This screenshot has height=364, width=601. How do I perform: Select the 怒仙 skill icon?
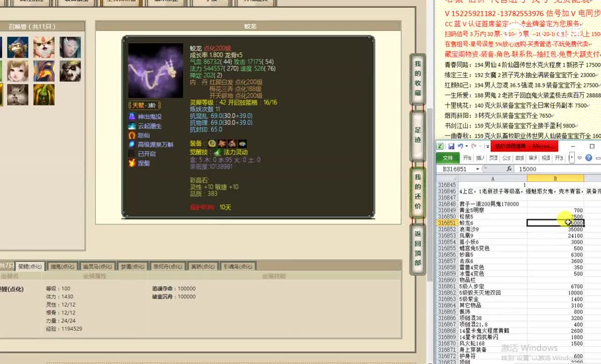click(x=133, y=135)
